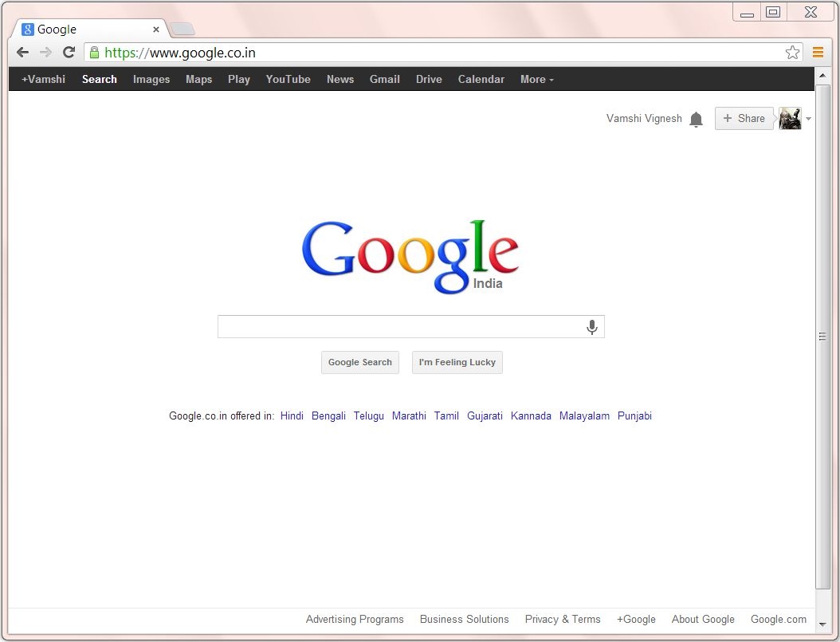Open +Vamshi in the top bar
The width and height of the screenshot is (840, 642).
point(43,79)
